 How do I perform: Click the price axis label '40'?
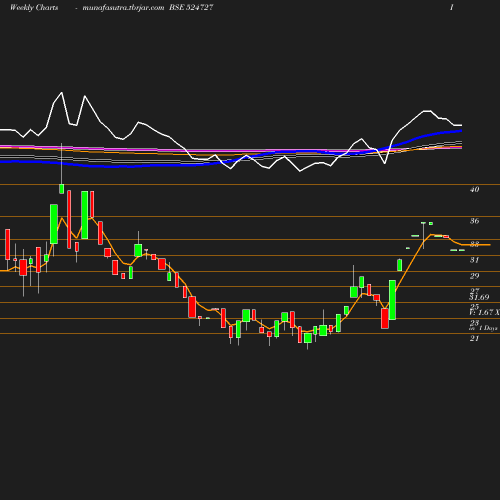[x=474, y=189]
